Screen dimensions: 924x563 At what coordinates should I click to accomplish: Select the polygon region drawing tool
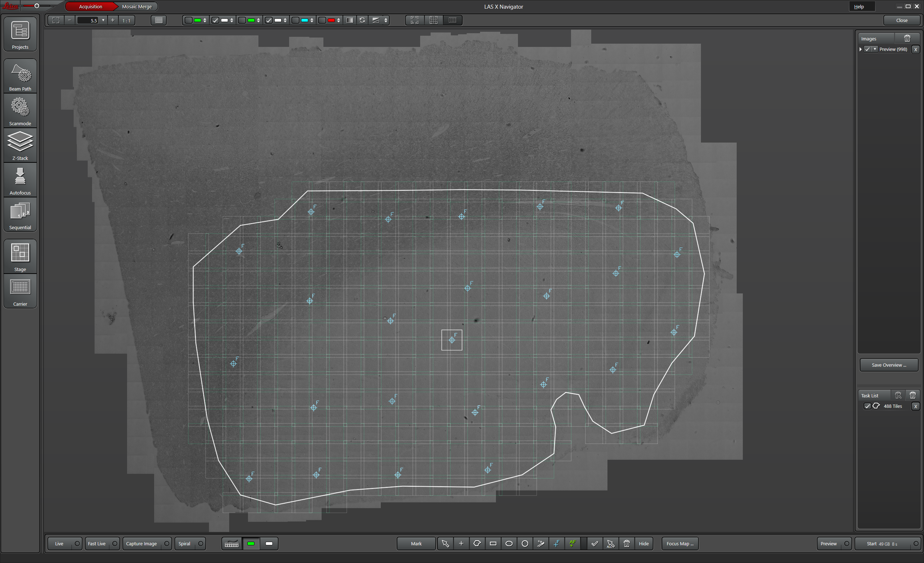[477, 544]
